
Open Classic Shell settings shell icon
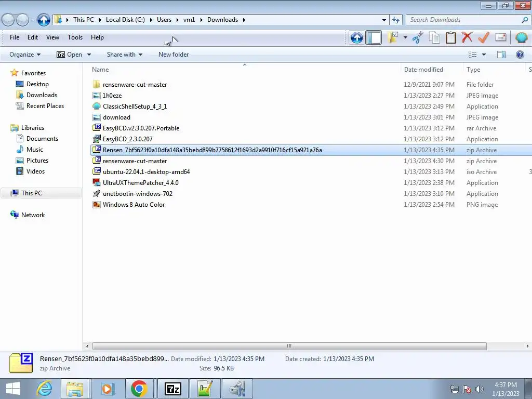[521, 37]
